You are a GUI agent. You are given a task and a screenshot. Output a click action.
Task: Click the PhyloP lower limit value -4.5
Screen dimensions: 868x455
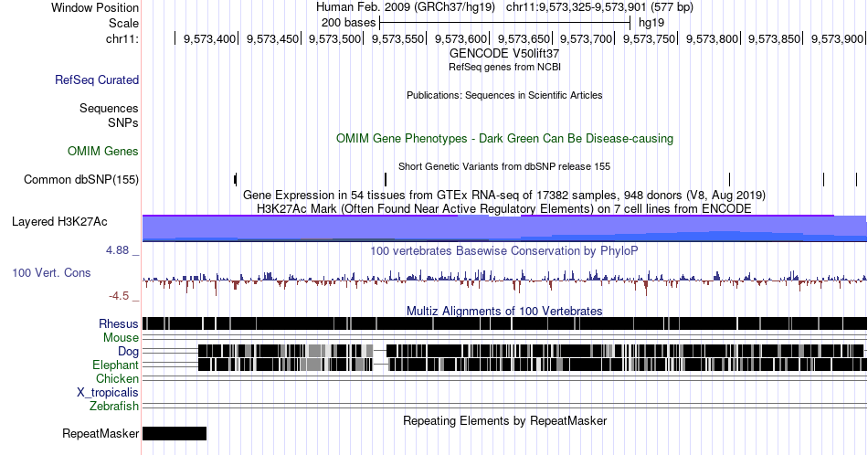119,296
